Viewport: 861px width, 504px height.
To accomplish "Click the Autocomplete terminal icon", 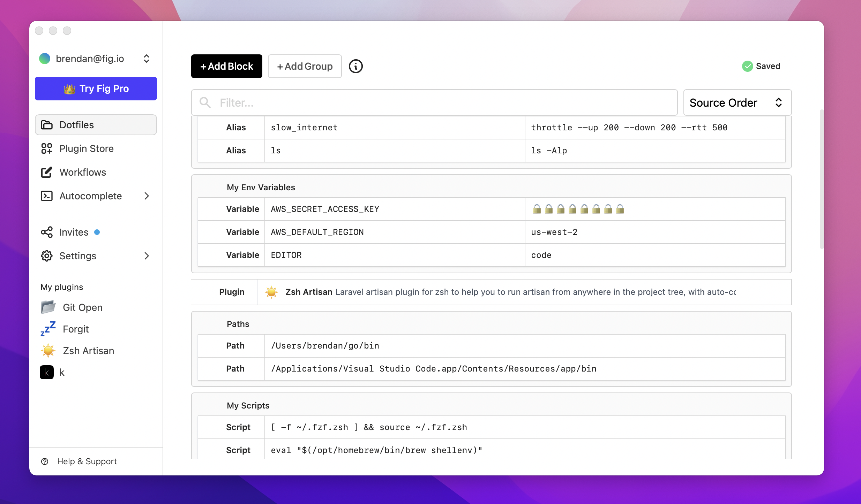I will (x=47, y=196).
